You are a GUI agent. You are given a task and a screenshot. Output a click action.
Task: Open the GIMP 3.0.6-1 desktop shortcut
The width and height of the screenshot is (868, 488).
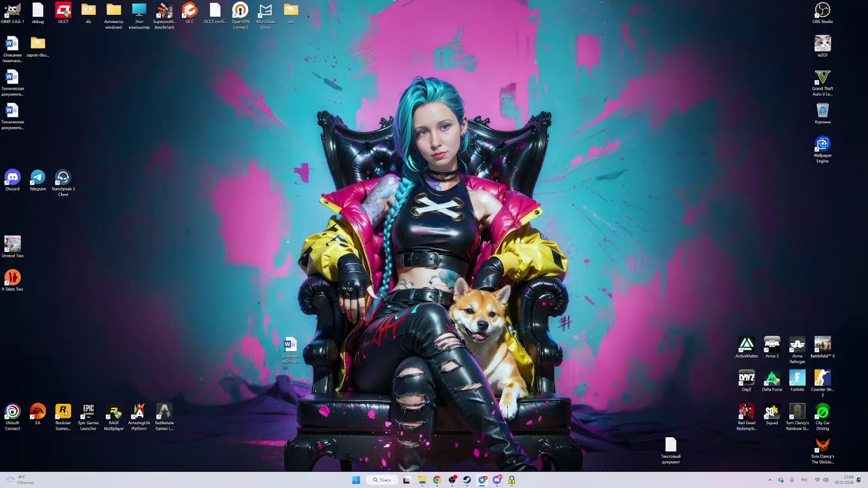coord(12,14)
